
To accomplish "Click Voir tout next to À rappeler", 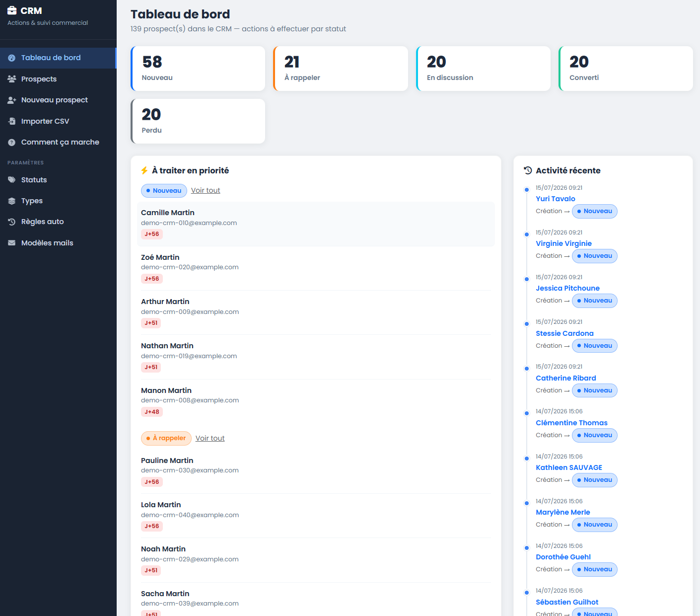I will (x=210, y=438).
